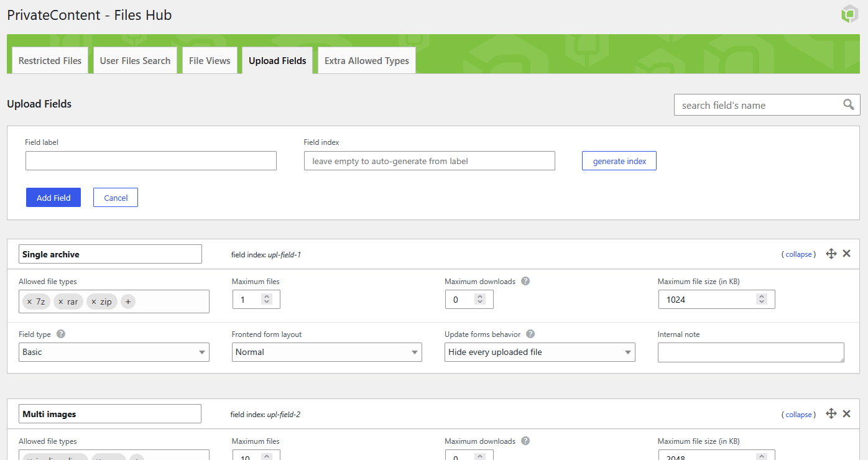868x460 pixels.
Task: Edit the Single archive name field
Action: pos(111,254)
